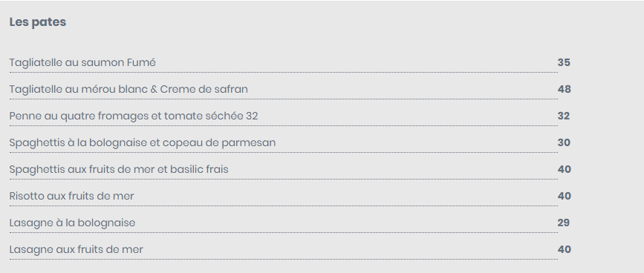644x273 pixels.
Task: Click the Les pates section heading
Action: [38, 22]
